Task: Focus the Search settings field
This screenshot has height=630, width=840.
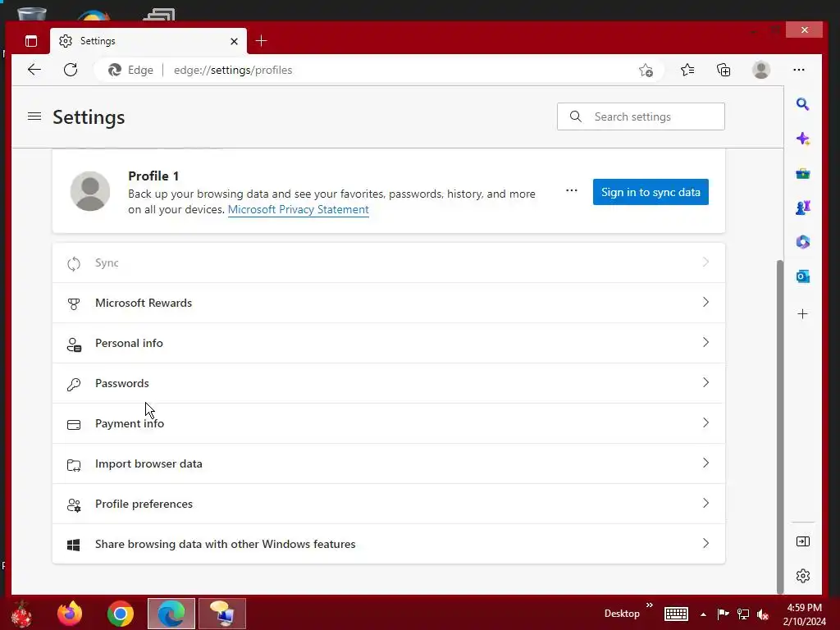Action: point(641,116)
